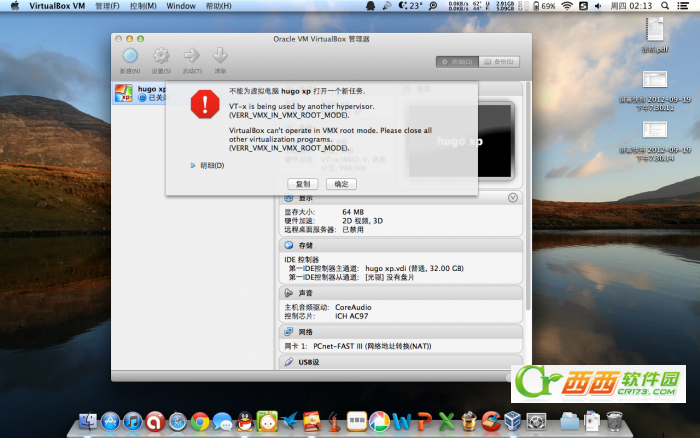Start the VM with the 启动 arrow icon

tap(192, 56)
